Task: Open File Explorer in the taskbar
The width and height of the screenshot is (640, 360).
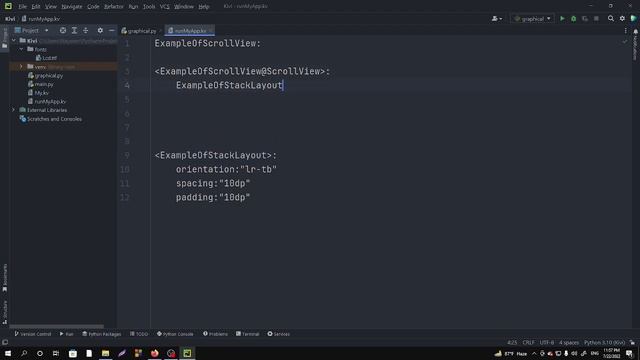Action: [105, 353]
